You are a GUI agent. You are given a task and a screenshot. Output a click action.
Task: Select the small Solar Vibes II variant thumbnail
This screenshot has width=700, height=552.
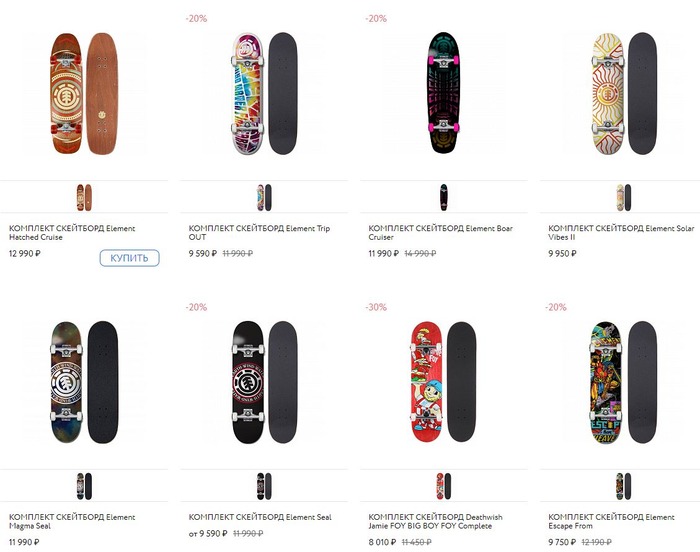(623, 195)
